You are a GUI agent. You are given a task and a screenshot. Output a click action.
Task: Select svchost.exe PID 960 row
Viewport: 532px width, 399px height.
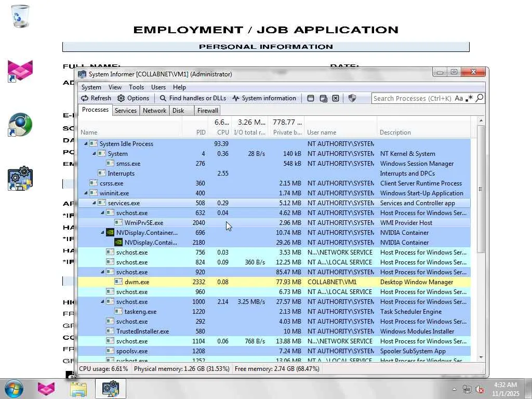(274, 291)
